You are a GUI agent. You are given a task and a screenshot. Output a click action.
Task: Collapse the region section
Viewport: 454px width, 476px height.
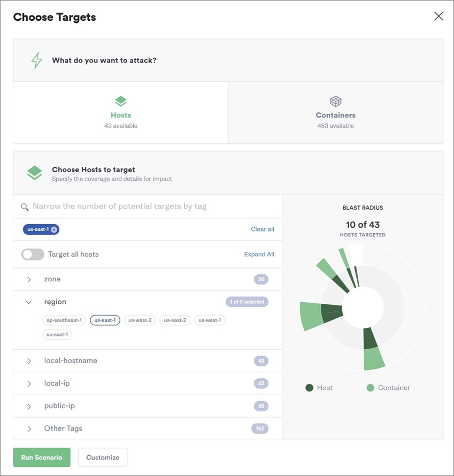(x=28, y=302)
